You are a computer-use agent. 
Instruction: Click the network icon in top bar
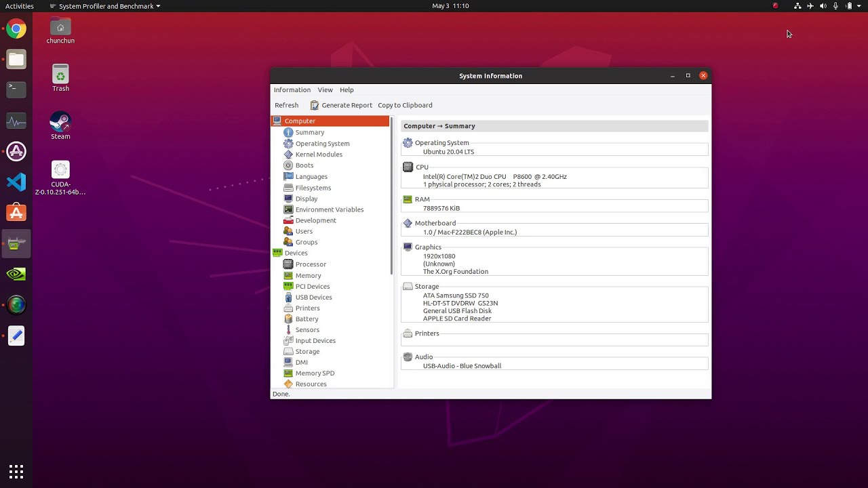click(797, 6)
